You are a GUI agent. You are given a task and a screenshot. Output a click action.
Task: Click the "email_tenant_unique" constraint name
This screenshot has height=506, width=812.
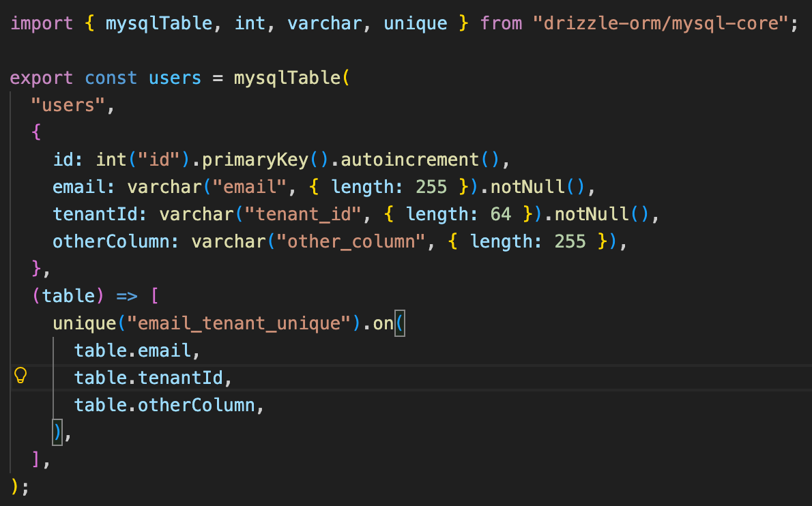coord(240,323)
